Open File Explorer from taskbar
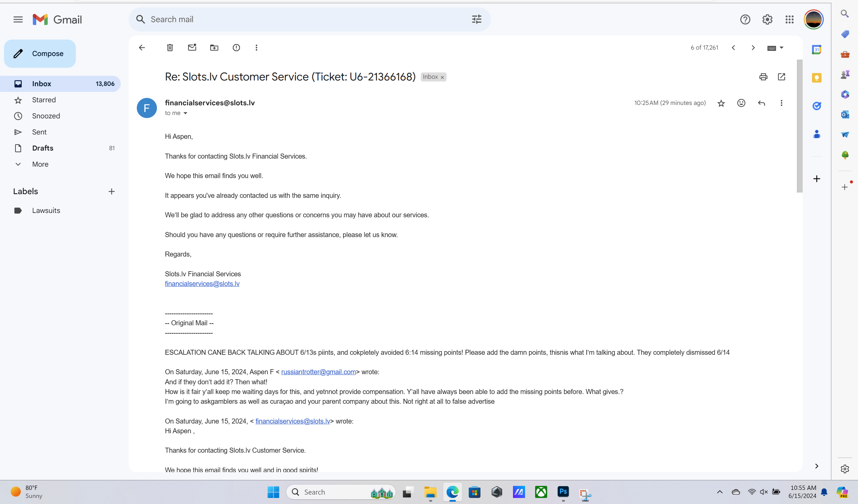This screenshot has width=858, height=504. tap(431, 492)
